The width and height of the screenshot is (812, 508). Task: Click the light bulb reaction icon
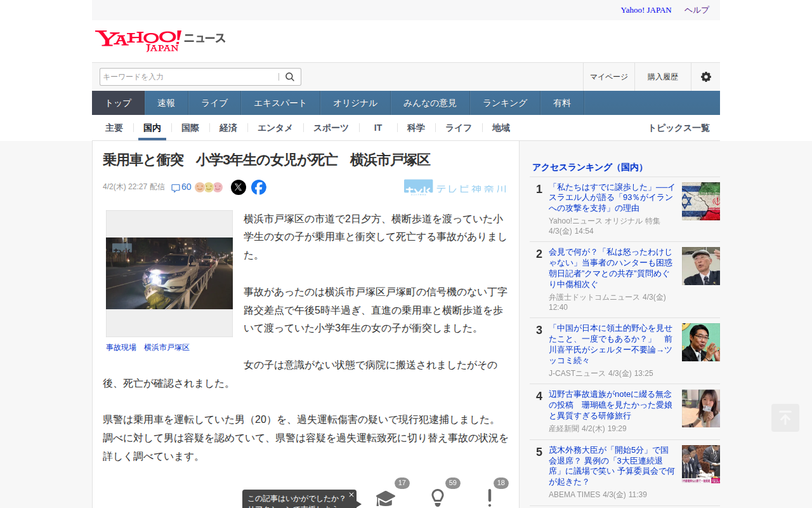coord(438,498)
